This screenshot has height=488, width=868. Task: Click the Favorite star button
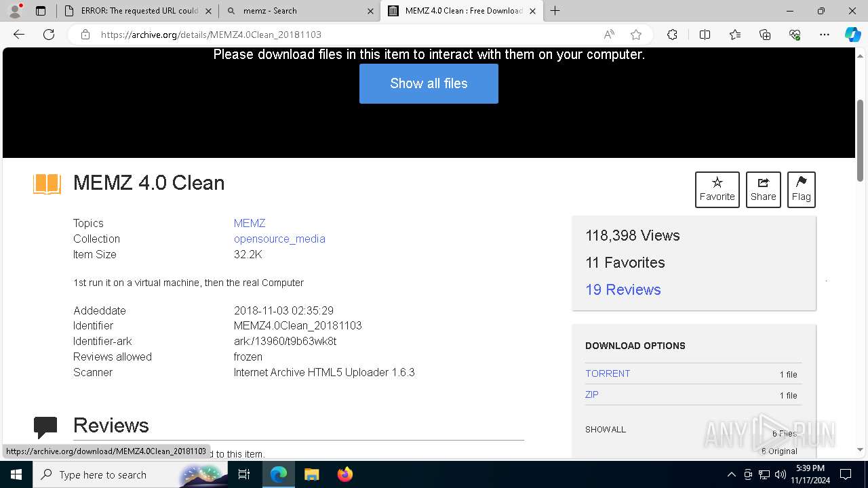[717, 190]
